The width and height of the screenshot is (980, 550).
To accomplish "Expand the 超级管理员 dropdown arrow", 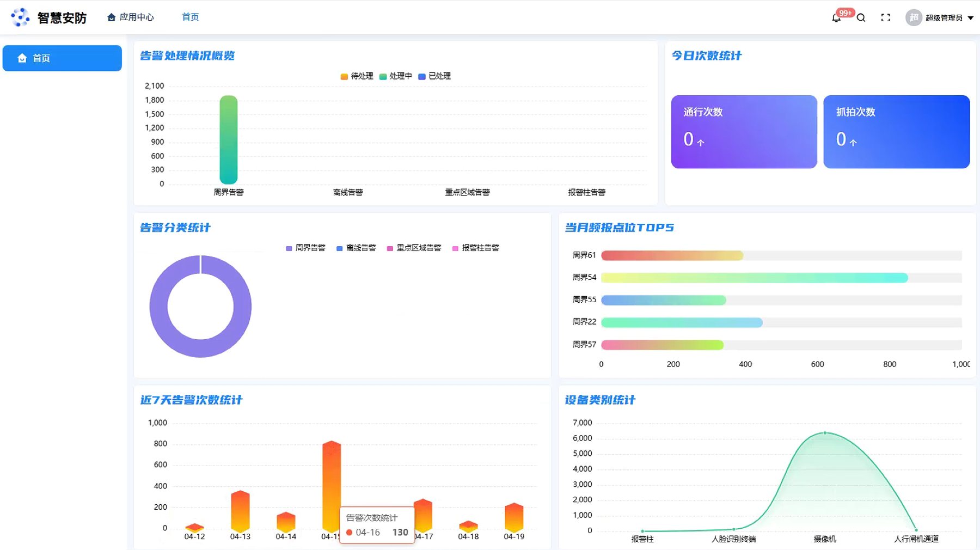I will (x=971, y=18).
